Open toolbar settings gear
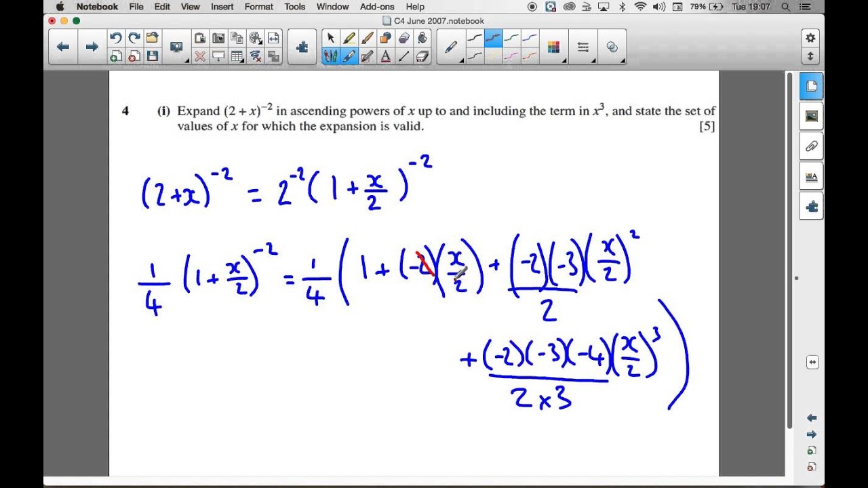 [810, 38]
